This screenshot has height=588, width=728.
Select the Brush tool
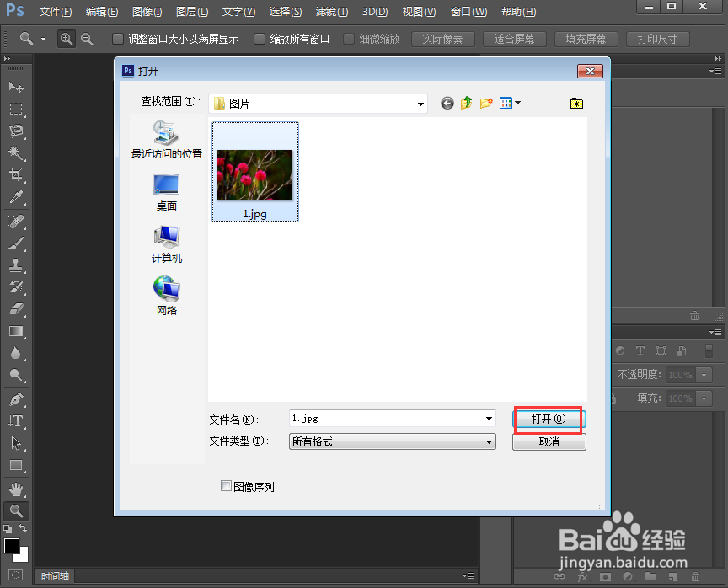coord(15,242)
